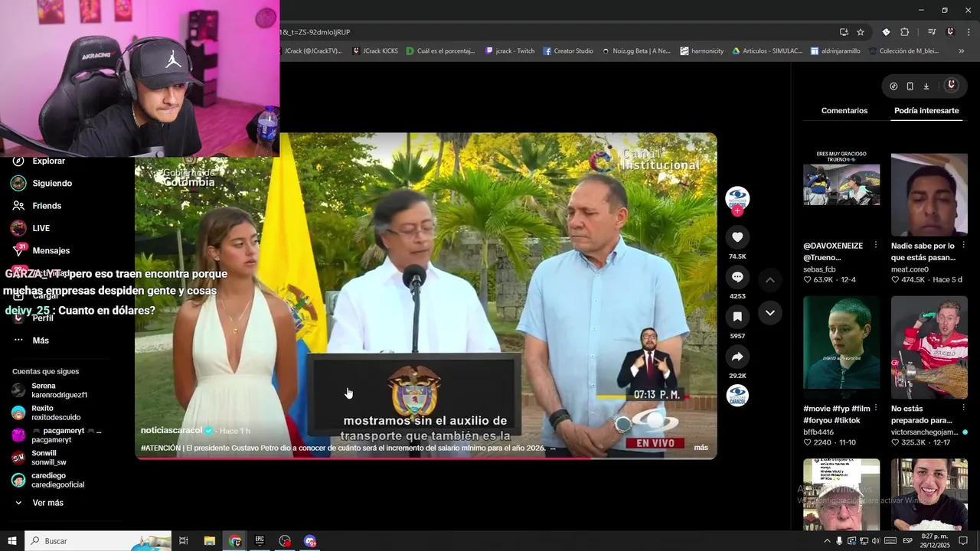Open the noticiascaracol avatar beside the video

point(737,198)
